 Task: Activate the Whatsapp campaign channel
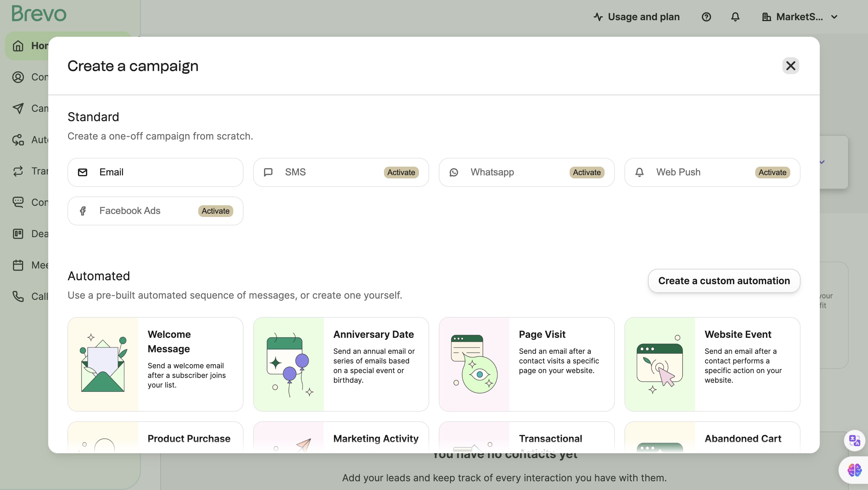(x=587, y=173)
